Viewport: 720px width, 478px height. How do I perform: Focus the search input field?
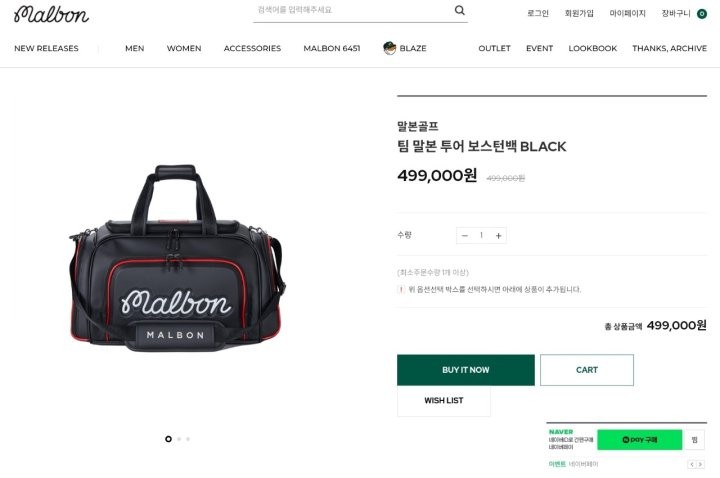(354, 11)
